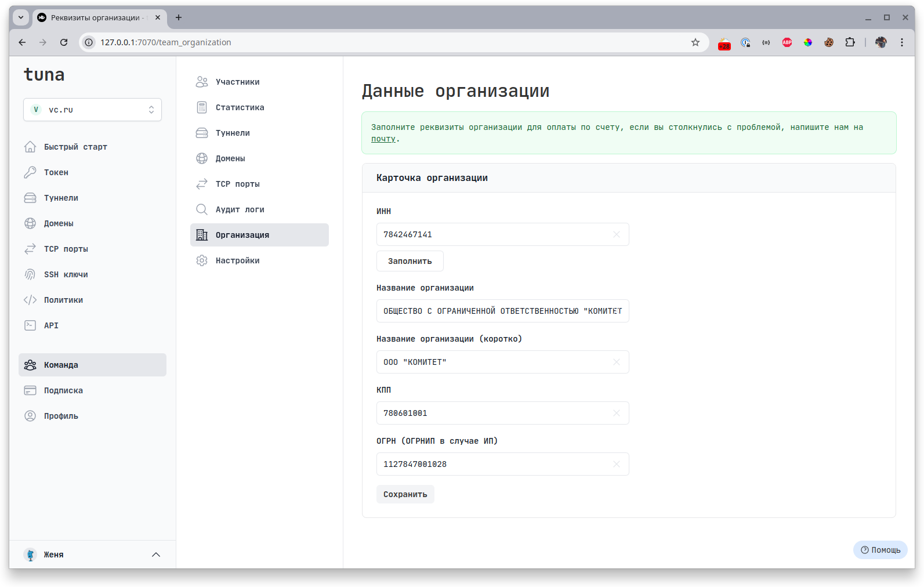The image size is (924, 587).
Task: Click the gear icon for Настройки
Action: (202, 260)
